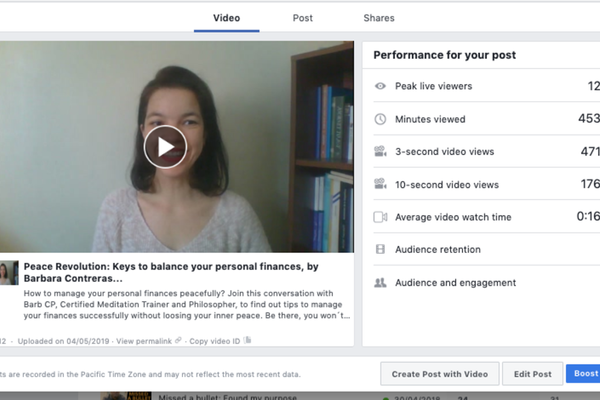Open the View permalink link
Image resolution: width=600 pixels, height=400 pixels.
[144, 341]
